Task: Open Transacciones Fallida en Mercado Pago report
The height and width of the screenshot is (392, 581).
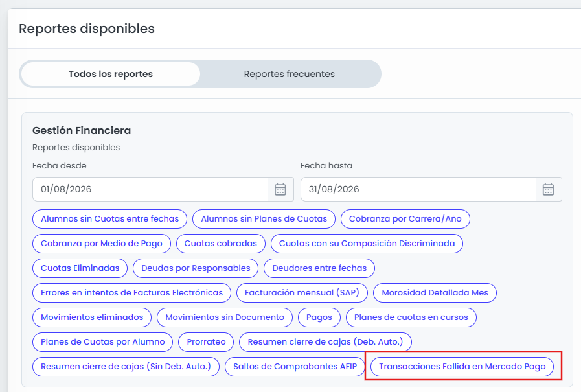Action: click(x=462, y=367)
